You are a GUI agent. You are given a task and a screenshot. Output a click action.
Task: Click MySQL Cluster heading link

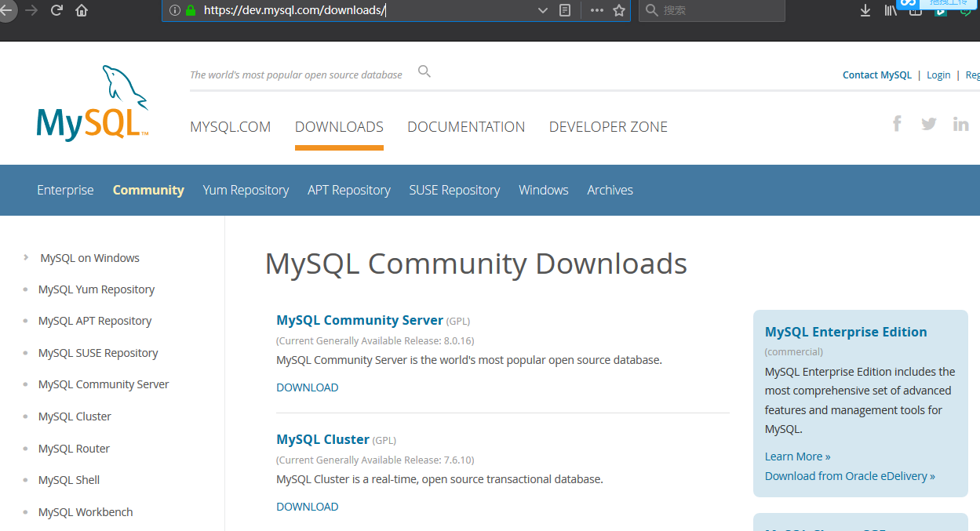[x=323, y=439]
